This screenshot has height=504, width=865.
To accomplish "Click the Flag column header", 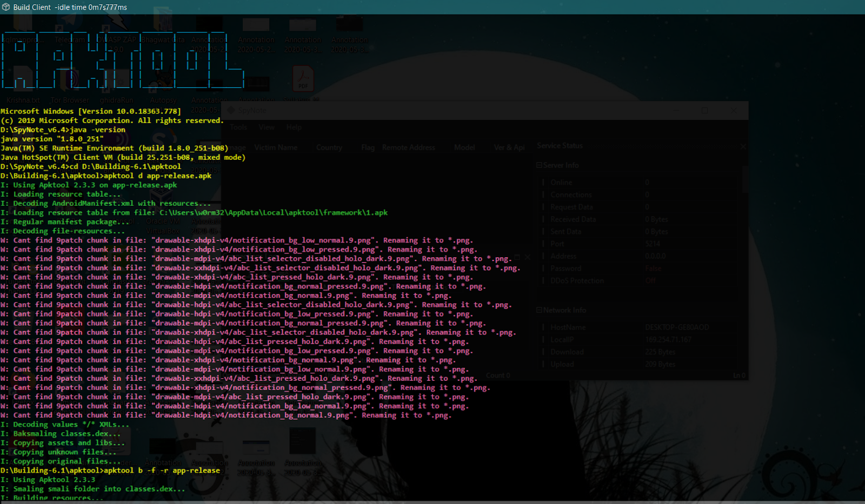I will click(368, 147).
